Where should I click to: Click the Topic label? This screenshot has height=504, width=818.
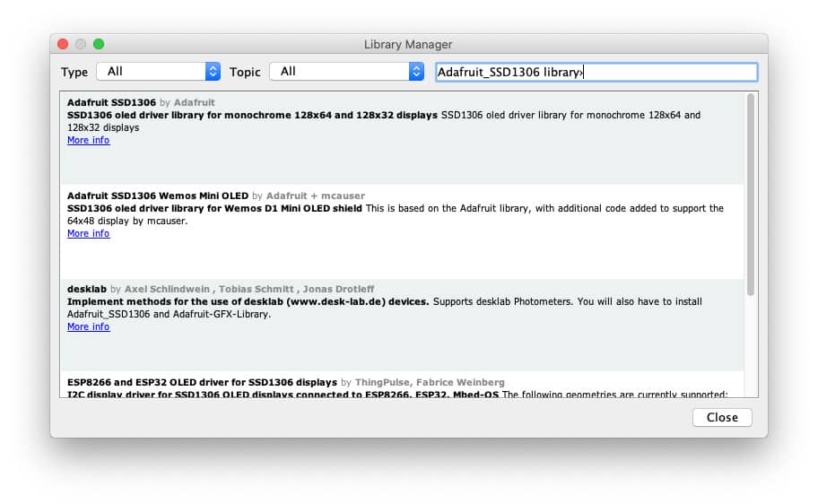tap(245, 72)
